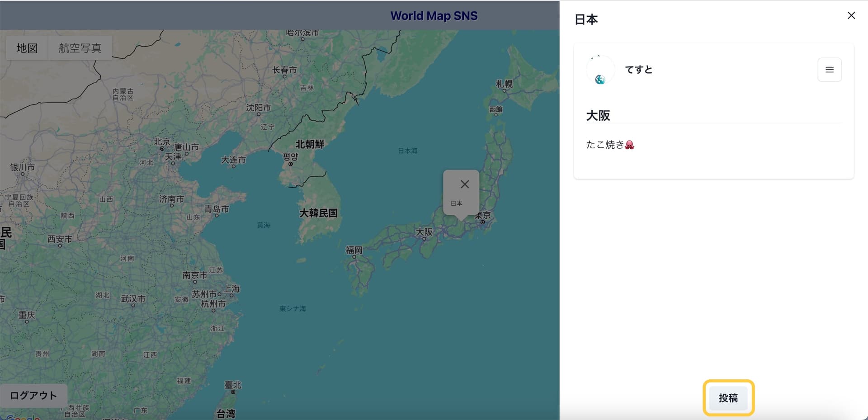Select the てすと username
Image resolution: width=868 pixels, height=420 pixels.
pos(638,70)
